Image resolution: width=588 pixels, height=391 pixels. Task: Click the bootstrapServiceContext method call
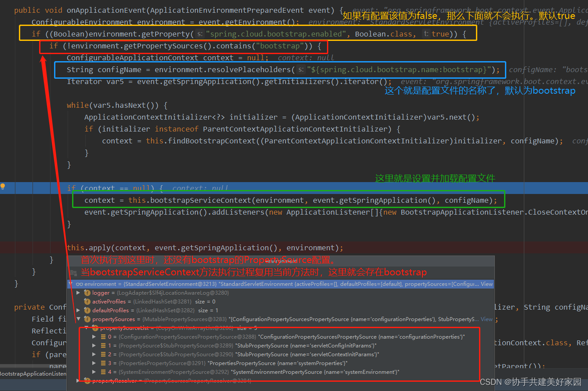[200, 200]
